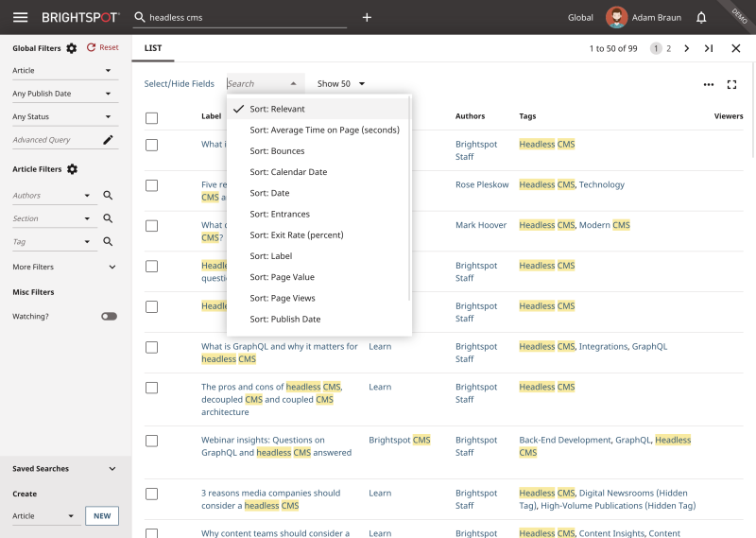Select Sort: Page Views option
The height and width of the screenshot is (538, 756).
(x=318, y=298)
